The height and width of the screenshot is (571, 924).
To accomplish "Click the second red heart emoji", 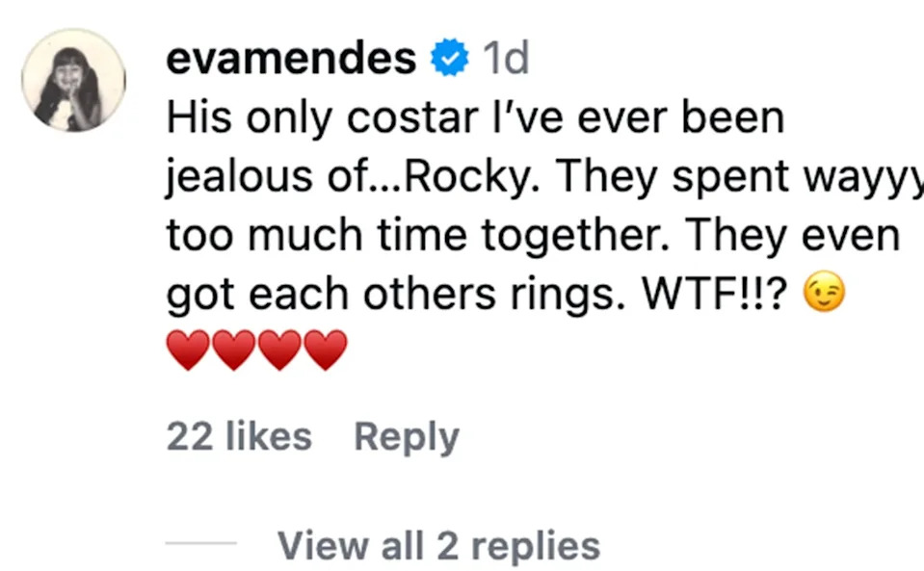I will click(234, 350).
